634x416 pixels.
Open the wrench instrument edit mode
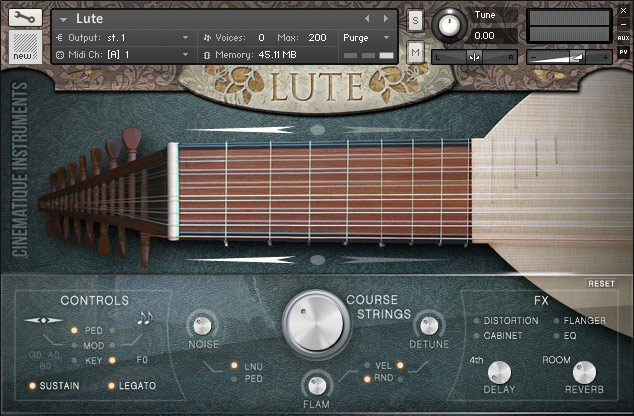click(25, 17)
